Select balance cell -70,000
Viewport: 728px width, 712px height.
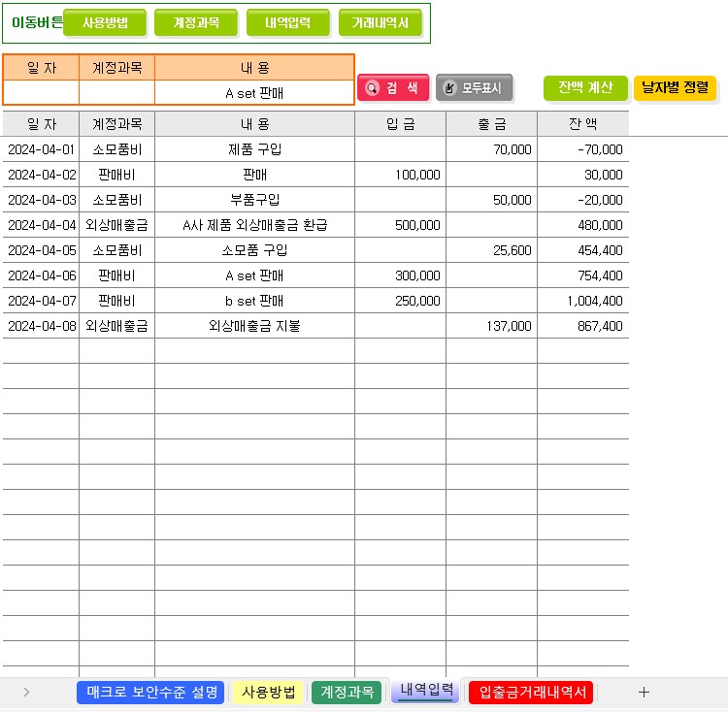(583, 149)
